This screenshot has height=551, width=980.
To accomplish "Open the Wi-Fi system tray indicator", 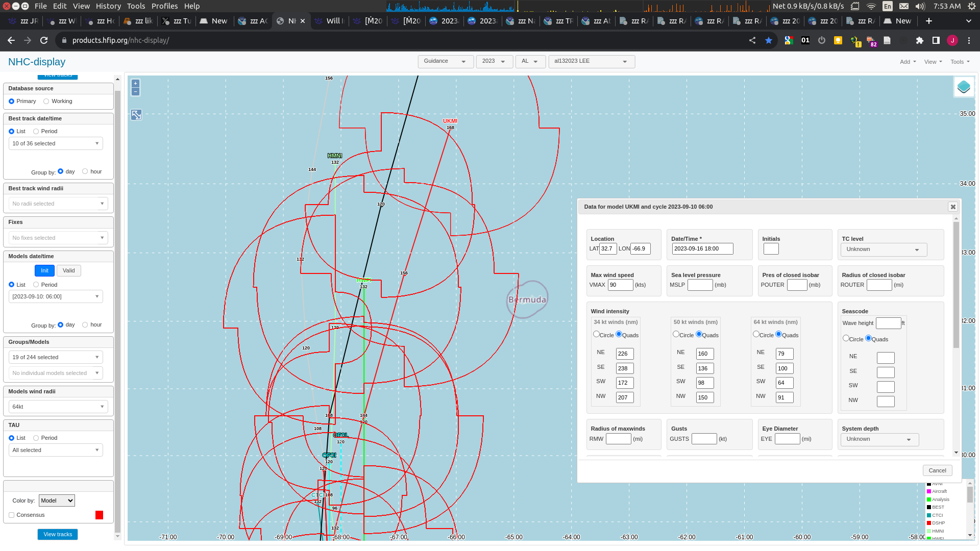I will coord(871,6).
